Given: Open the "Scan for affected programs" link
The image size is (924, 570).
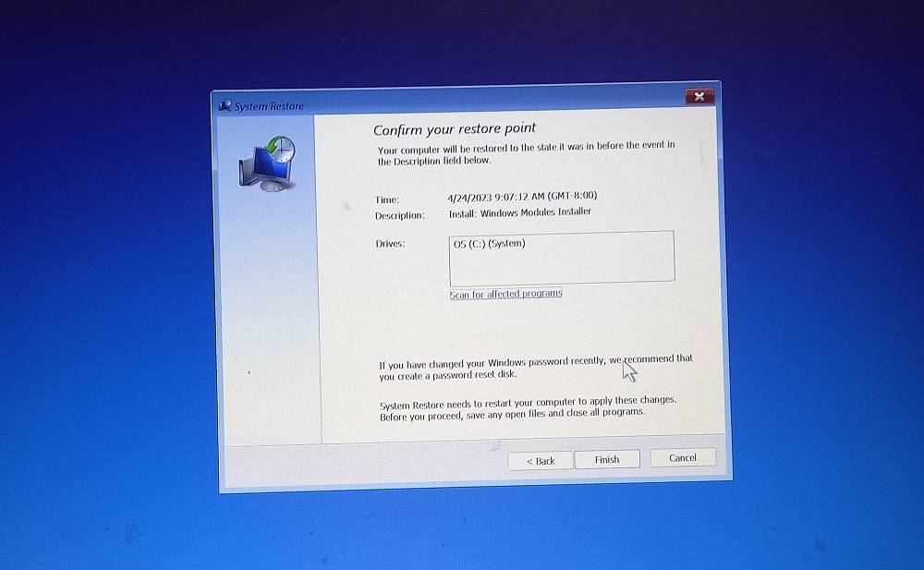Looking at the screenshot, I should pos(506,293).
